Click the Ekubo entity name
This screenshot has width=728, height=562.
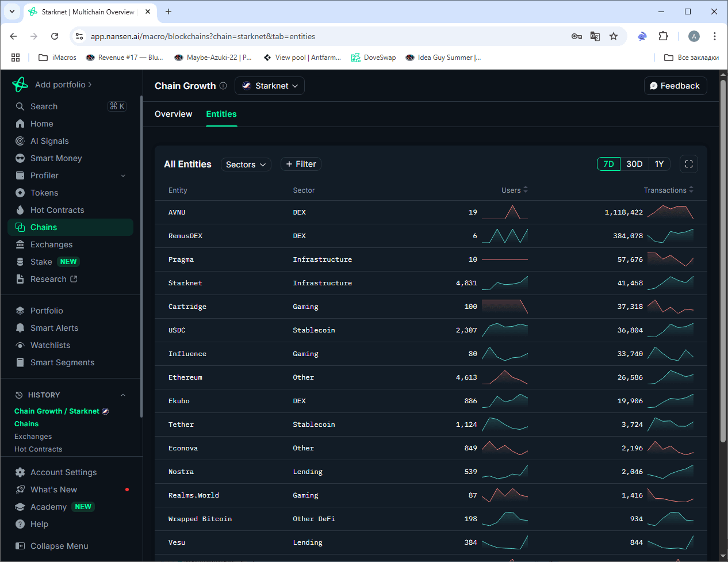tap(179, 401)
